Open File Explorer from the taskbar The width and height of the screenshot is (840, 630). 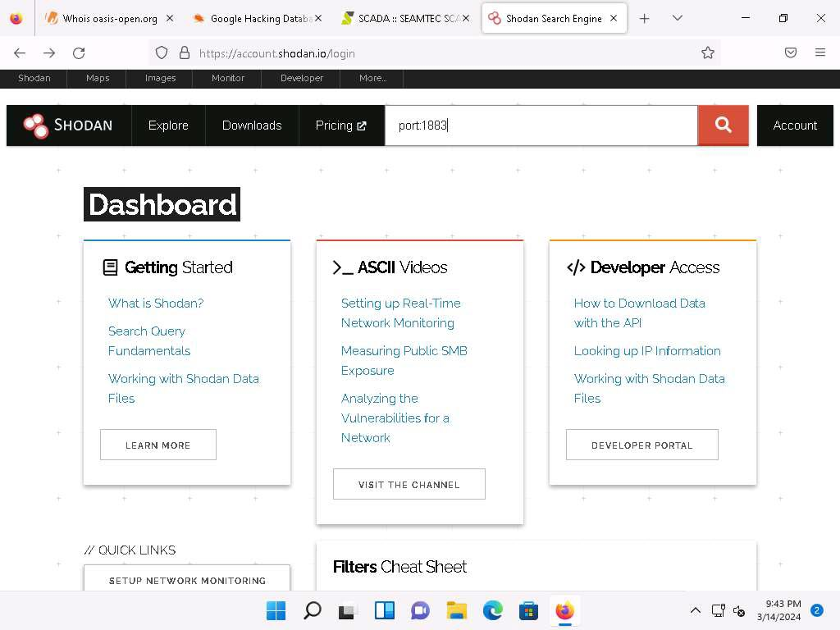(x=456, y=610)
